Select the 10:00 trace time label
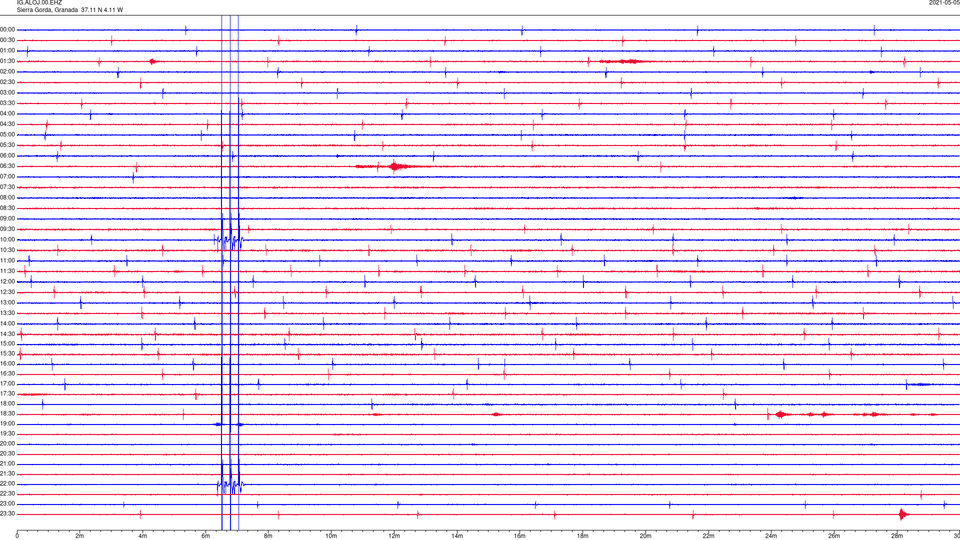960x540 pixels. tap(8, 240)
